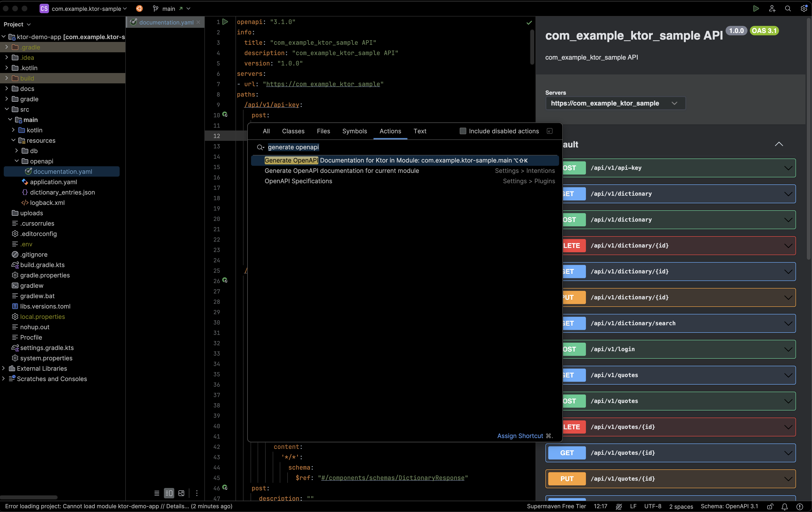Viewport: 812px width, 512px height.
Task: Switch to the All search tab
Action: (x=266, y=131)
